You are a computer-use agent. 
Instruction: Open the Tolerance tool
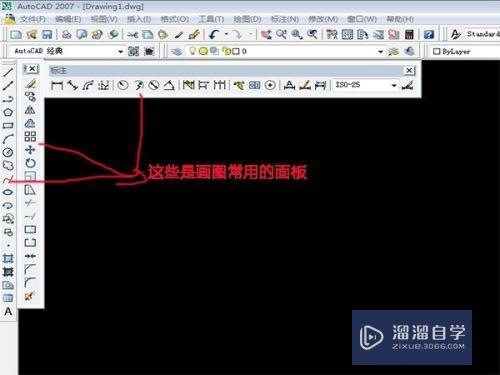pos(255,85)
